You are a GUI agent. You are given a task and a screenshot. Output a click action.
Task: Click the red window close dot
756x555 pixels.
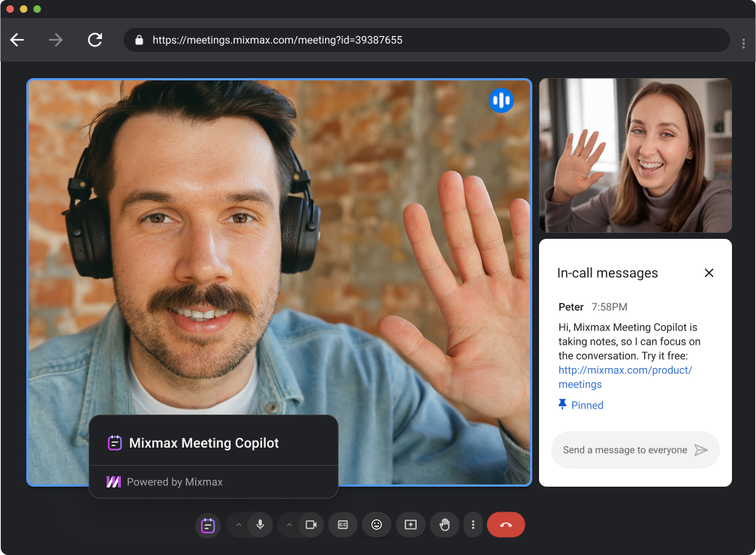coord(10,9)
